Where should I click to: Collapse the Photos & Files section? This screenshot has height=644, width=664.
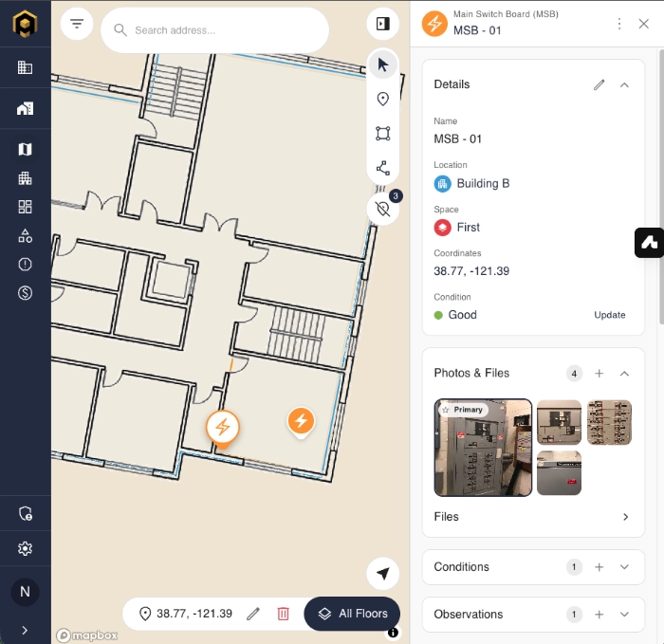click(x=624, y=374)
